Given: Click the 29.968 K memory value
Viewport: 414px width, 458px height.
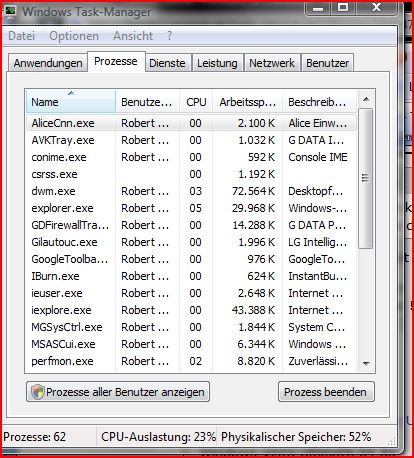Looking at the screenshot, I should (x=253, y=208).
